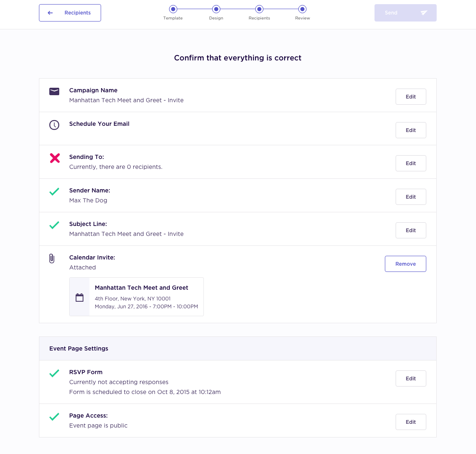Click the clock icon next to Schedule Your Email
Screen dimensions: 476x454
[54, 125]
